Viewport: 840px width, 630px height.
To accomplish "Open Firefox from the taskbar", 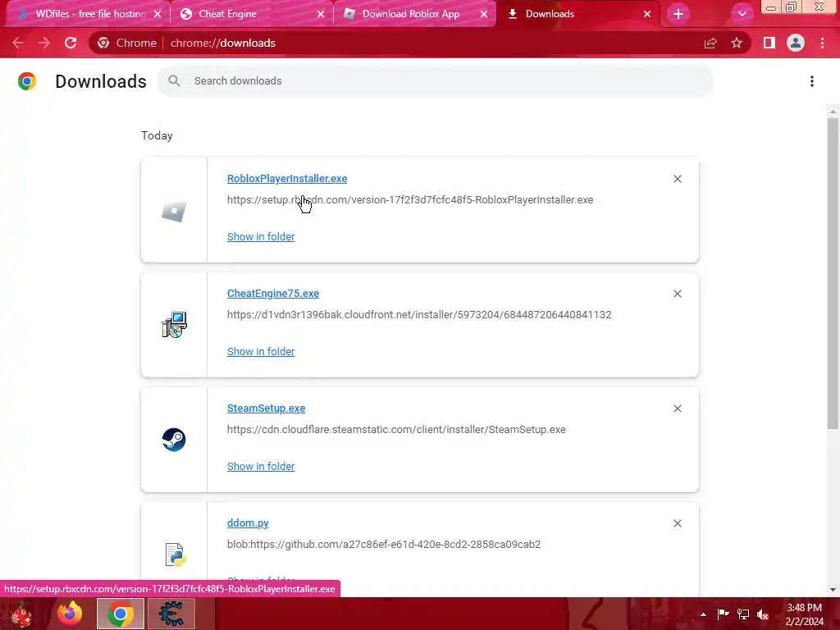I will (71, 614).
